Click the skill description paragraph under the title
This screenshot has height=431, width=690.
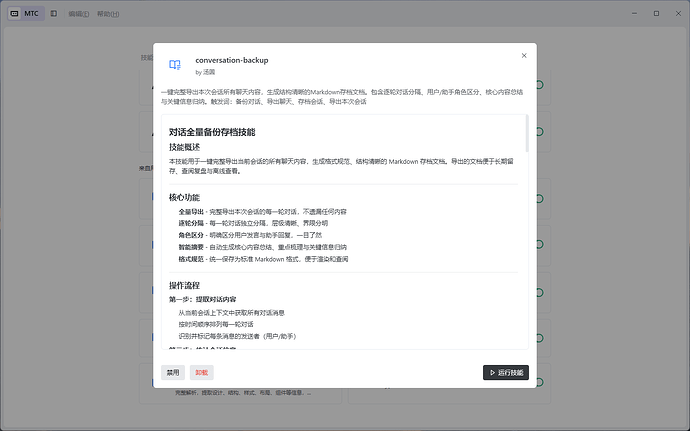point(342,97)
